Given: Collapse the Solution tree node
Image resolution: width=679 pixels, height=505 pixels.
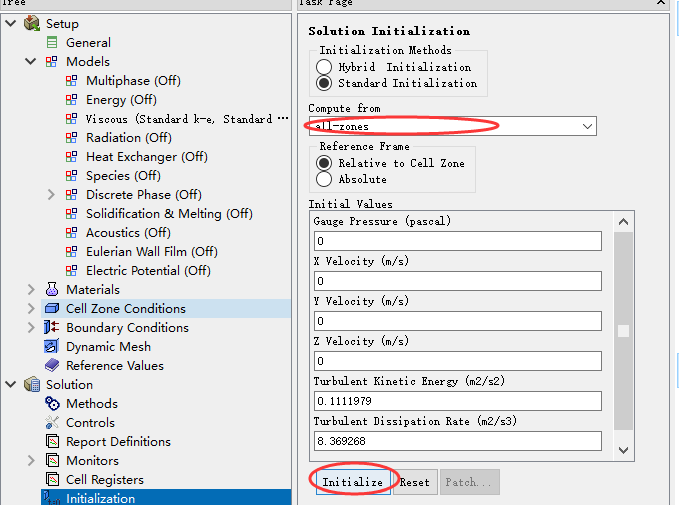Looking at the screenshot, I should click(x=11, y=385).
